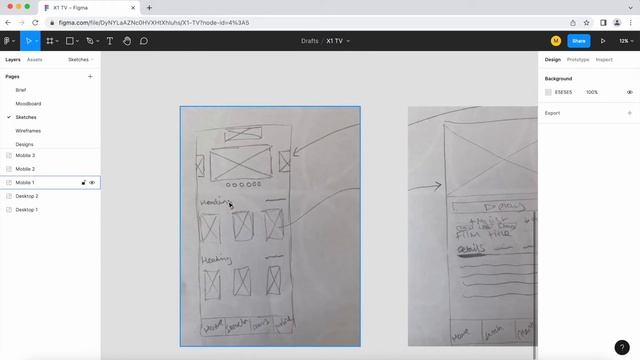Bookmark this page with star icon
Screen dimensions: 640x360
coord(587,23)
